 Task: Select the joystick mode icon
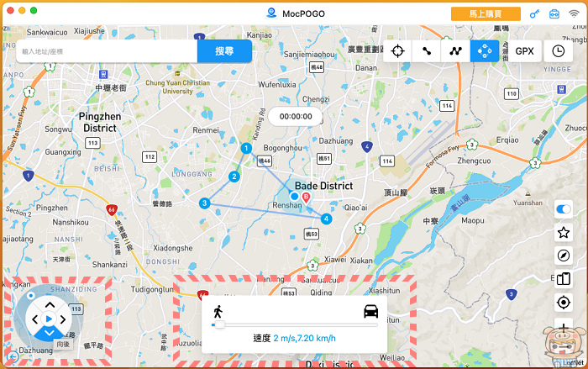click(x=485, y=51)
